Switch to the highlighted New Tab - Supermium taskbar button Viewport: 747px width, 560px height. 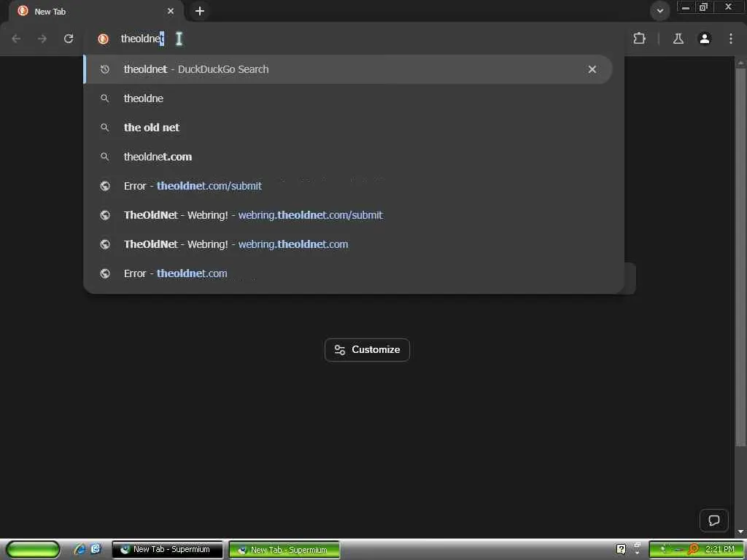click(x=285, y=550)
